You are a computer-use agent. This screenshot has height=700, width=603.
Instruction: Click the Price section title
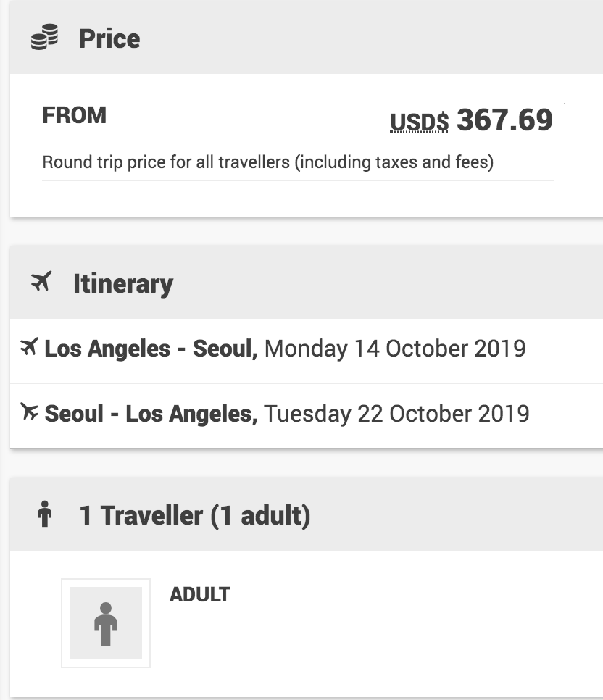click(x=109, y=38)
